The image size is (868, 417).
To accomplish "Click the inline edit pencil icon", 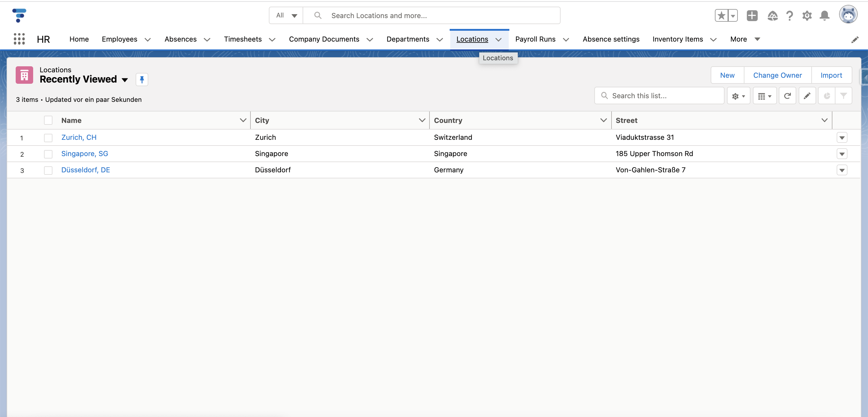I will (x=807, y=96).
